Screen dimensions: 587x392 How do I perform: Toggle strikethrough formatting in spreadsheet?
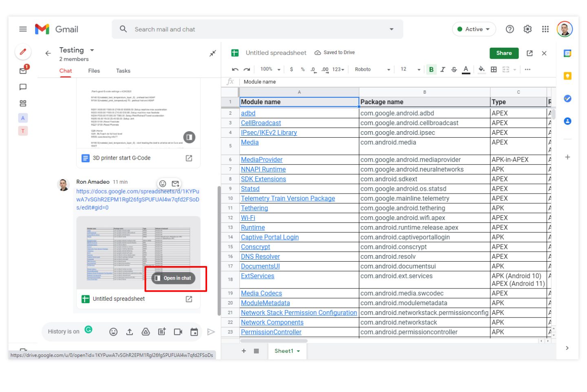point(454,70)
